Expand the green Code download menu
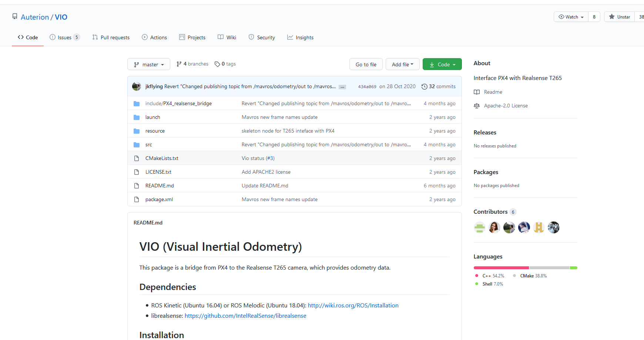644x340 pixels. [x=442, y=64]
